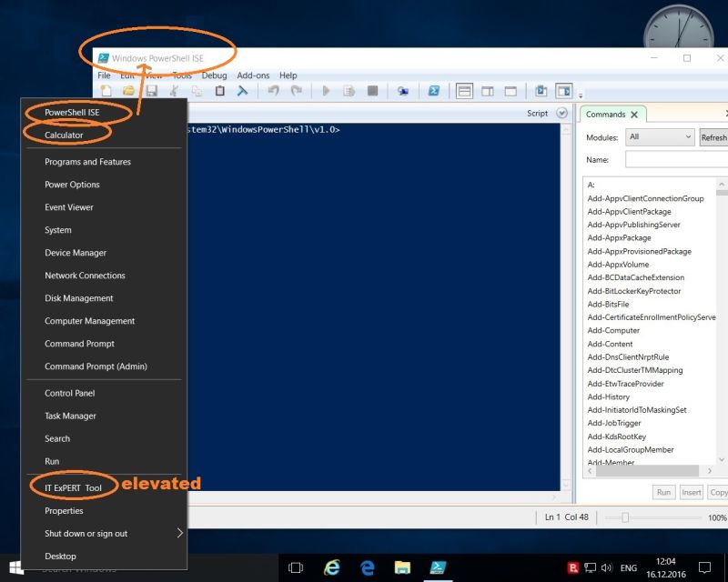Open the Modules dropdown showing All

click(x=660, y=136)
